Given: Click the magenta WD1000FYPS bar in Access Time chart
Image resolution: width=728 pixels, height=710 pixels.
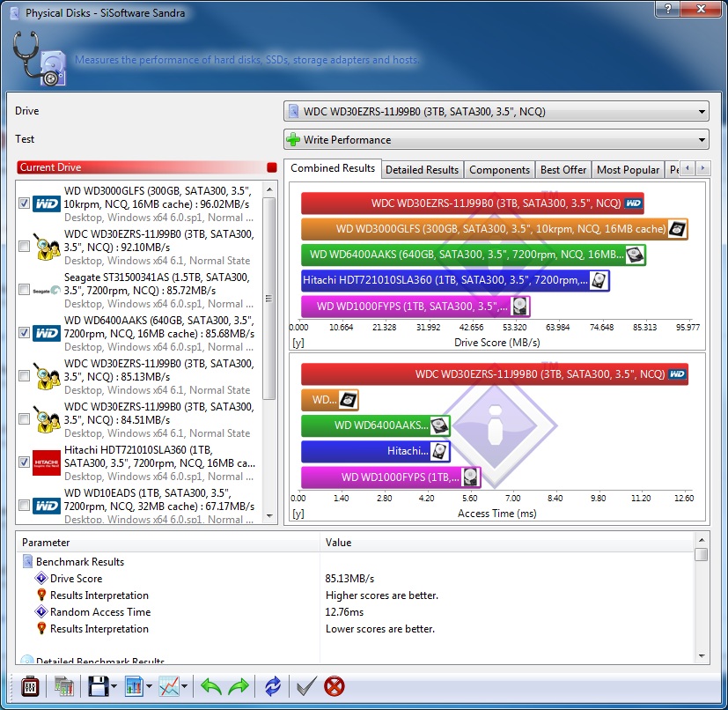Looking at the screenshot, I should coord(391,477).
